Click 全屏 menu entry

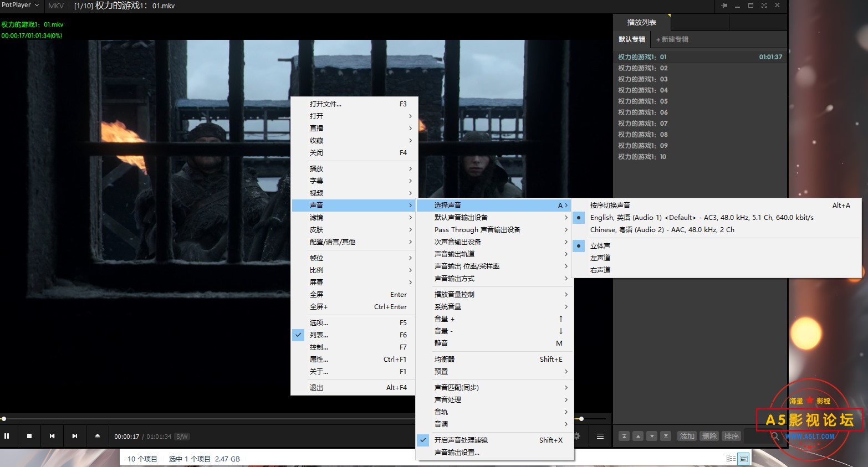355,295
